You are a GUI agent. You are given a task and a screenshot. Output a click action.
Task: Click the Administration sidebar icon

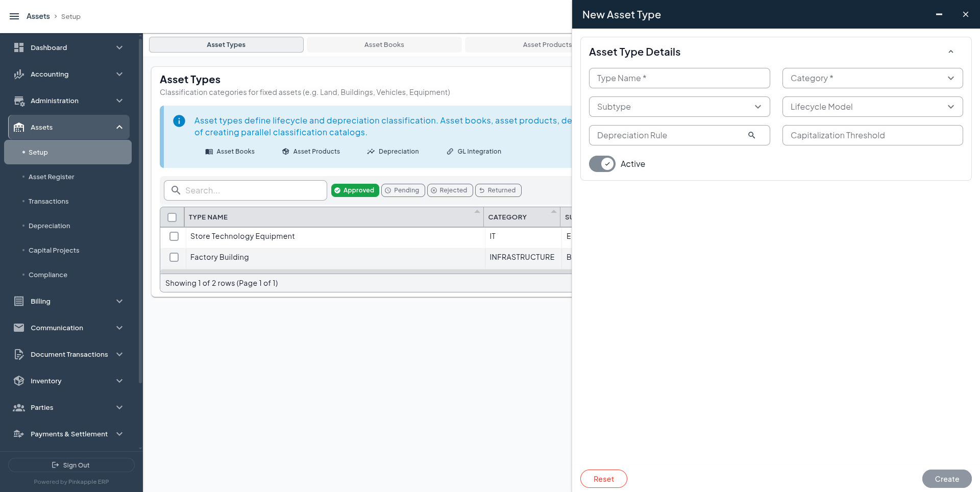(19, 101)
